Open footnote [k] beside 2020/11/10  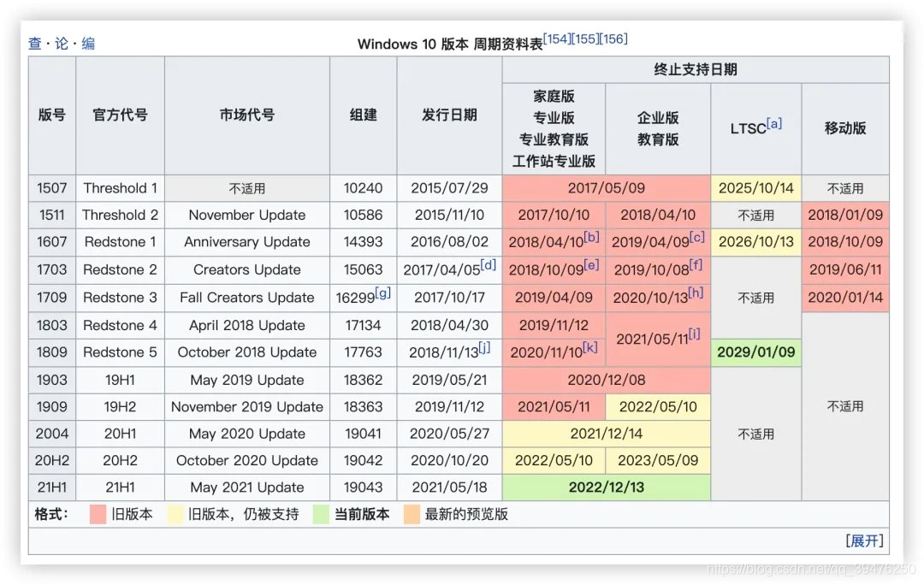tap(590, 347)
